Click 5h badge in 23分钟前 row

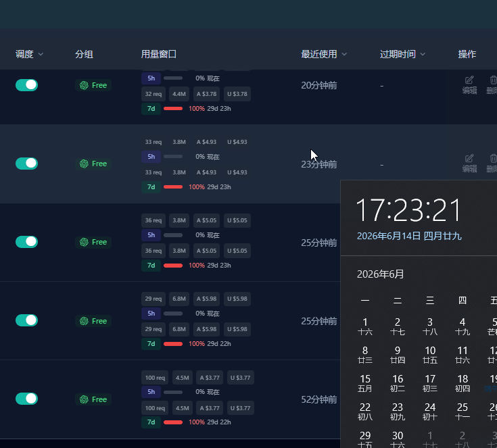coord(151,157)
